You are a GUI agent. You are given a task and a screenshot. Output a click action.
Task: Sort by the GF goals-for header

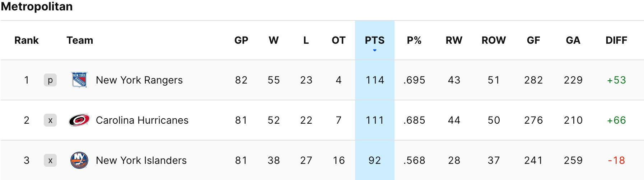533,40
